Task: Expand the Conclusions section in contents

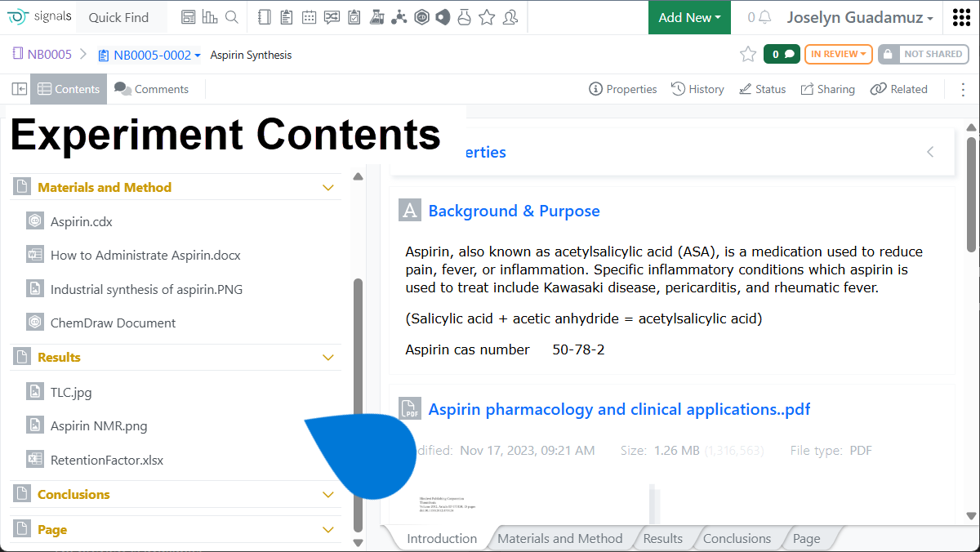Action: pos(328,495)
